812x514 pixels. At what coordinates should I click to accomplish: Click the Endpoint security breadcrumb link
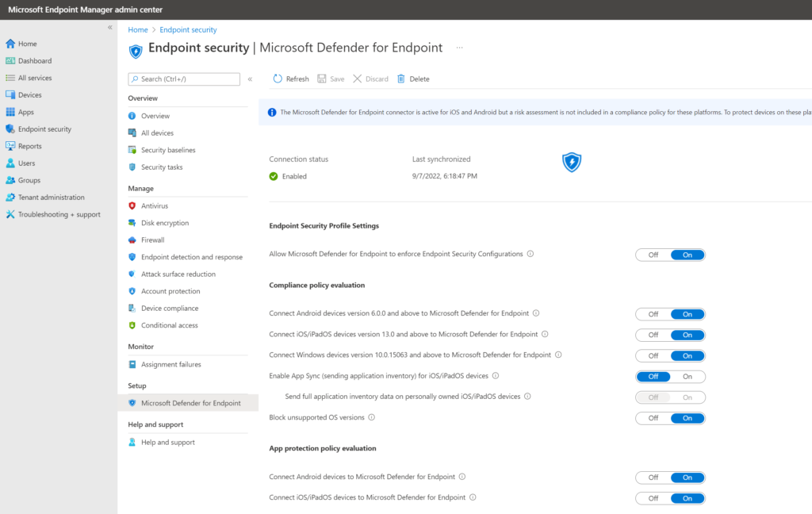click(188, 29)
